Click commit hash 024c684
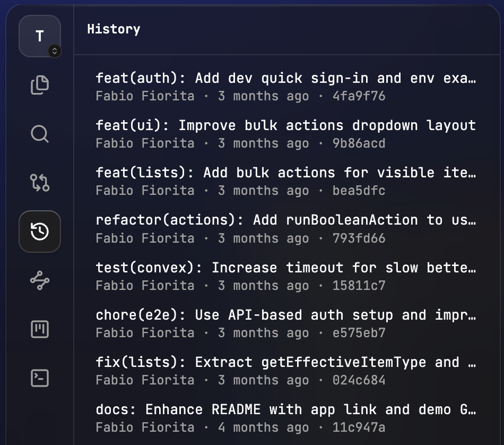 tap(359, 380)
